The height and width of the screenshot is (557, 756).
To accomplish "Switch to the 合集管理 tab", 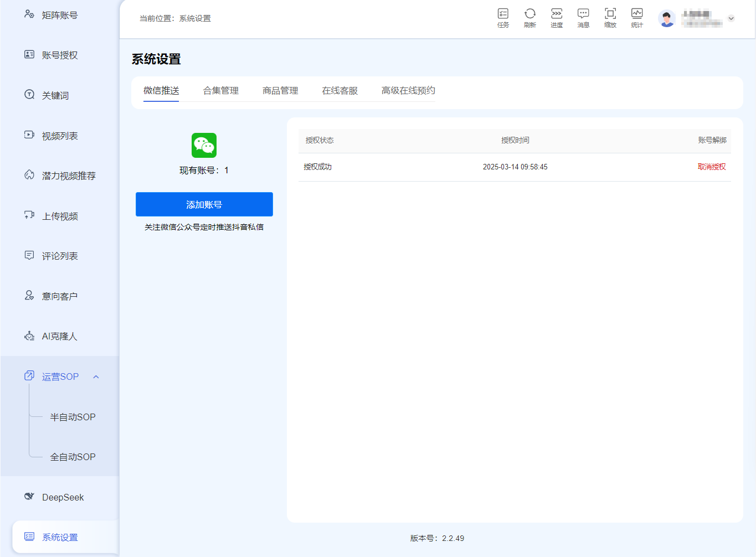I will point(221,90).
